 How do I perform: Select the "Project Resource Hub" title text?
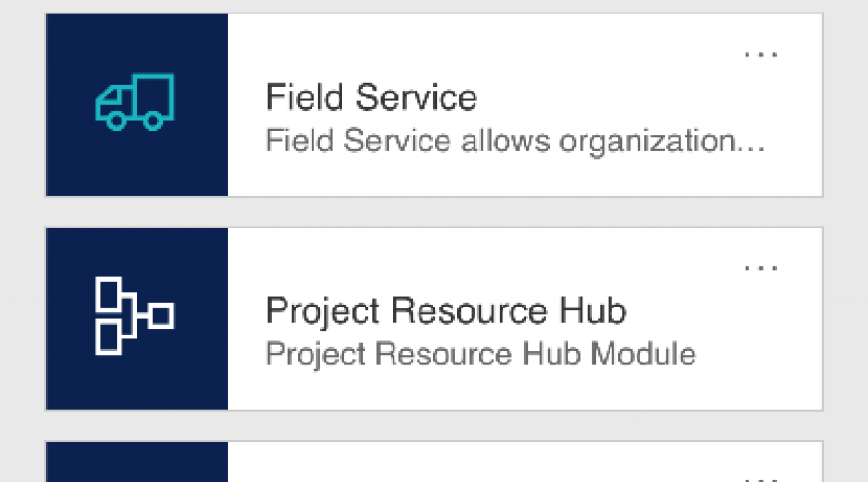click(446, 311)
